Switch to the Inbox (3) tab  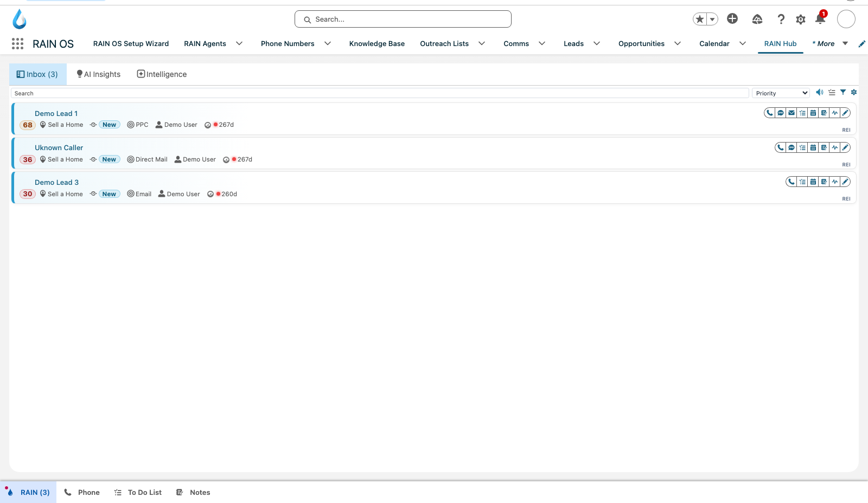point(37,74)
